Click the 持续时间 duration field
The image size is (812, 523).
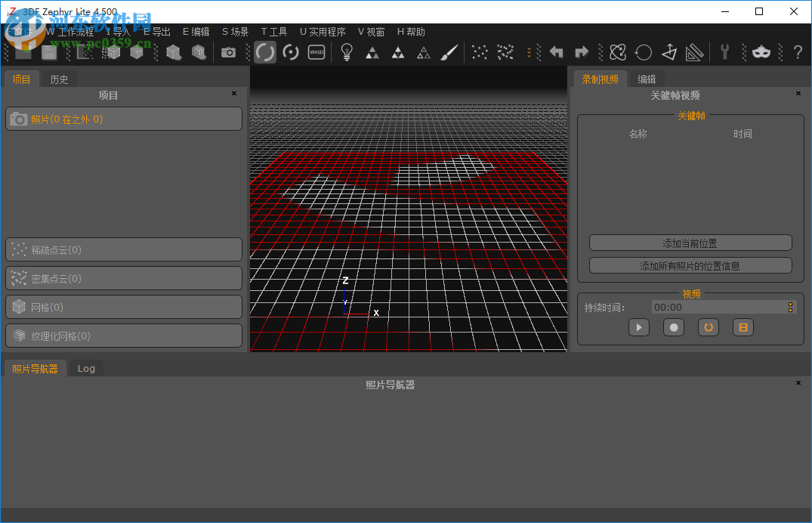(x=718, y=308)
